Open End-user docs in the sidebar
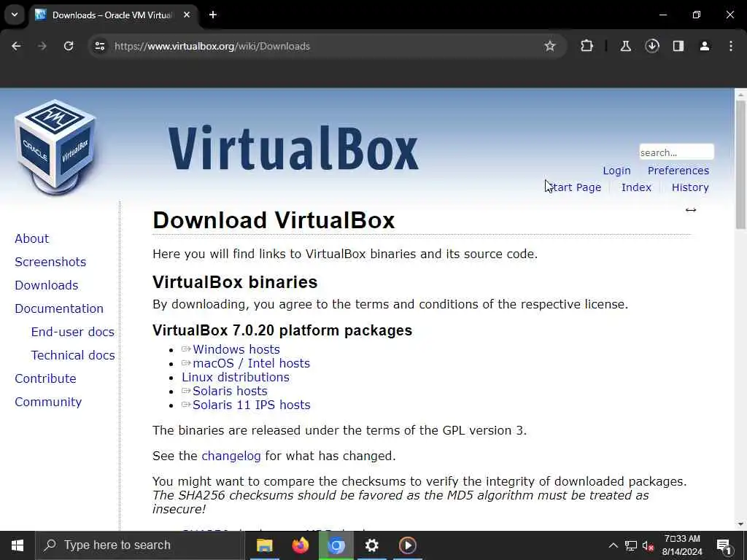The height and width of the screenshot is (560, 747). (x=73, y=332)
